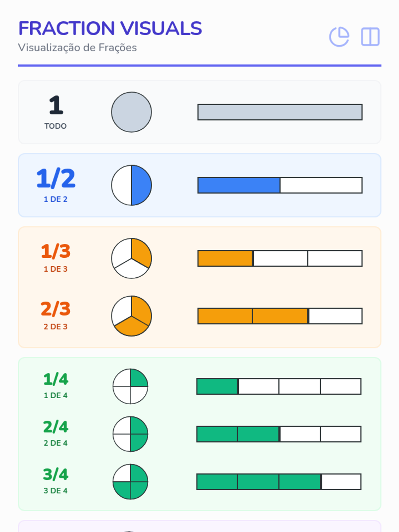Select the 2/3 orange pie circle

(131, 316)
